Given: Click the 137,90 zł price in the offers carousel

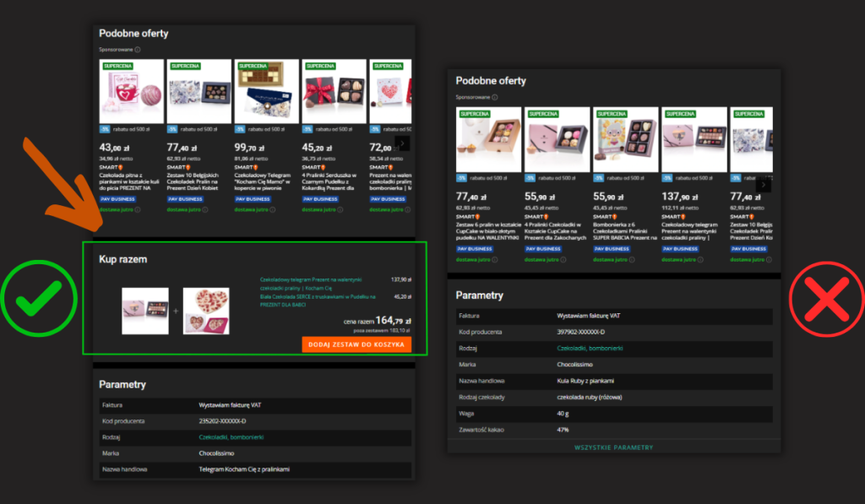Looking at the screenshot, I should click(680, 197).
